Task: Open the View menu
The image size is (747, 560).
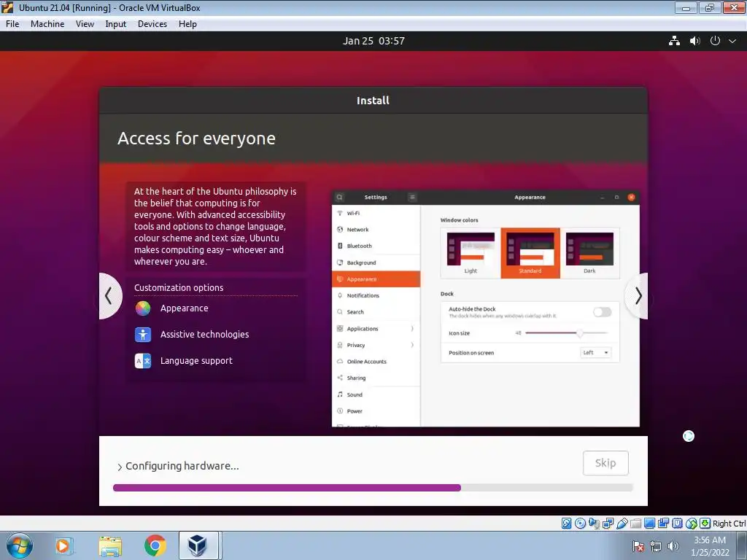Action: click(x=85, y=24)
